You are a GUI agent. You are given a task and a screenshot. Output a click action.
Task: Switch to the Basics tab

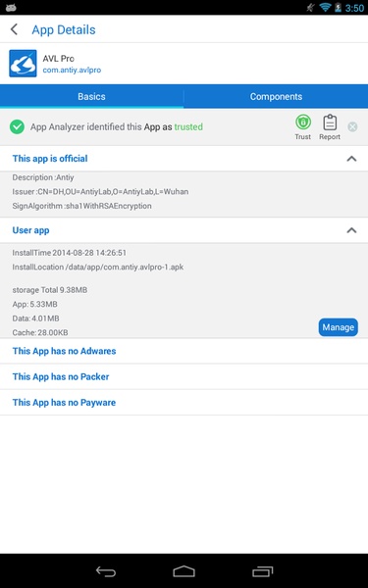(91, 96)
